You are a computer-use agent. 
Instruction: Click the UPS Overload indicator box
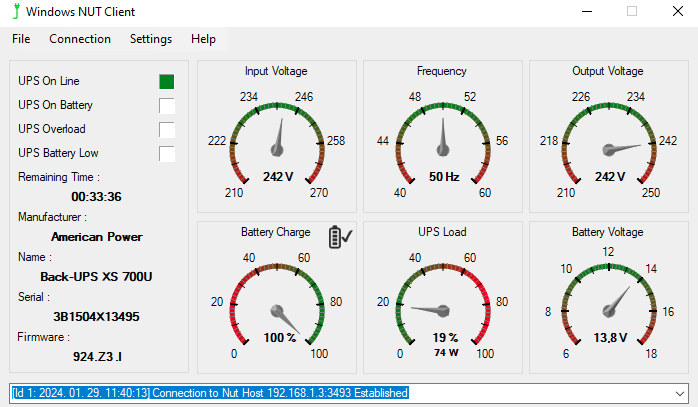click(x=166, y=130)
